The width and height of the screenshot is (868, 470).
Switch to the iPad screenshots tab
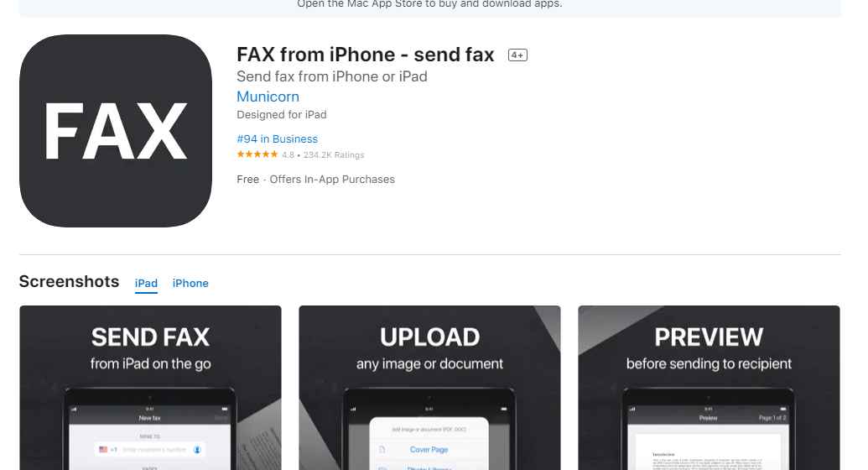click(146, 283)
